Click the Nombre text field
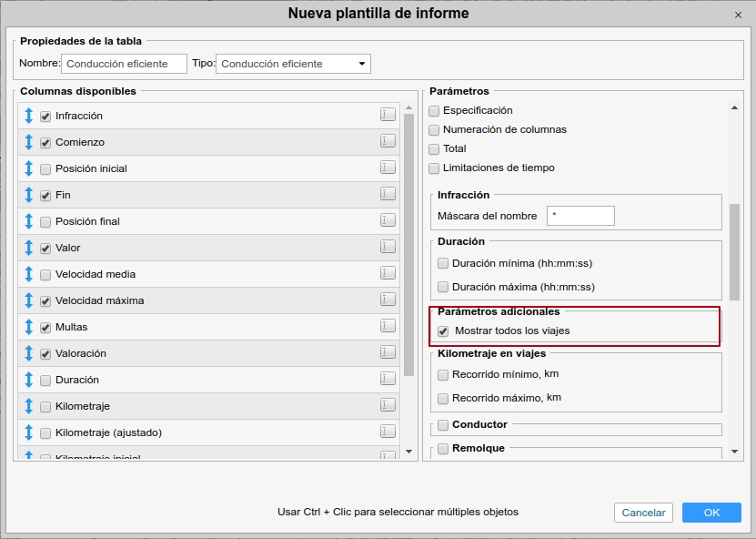Screen dimensions: 756x539 click(x=125, y=64)
